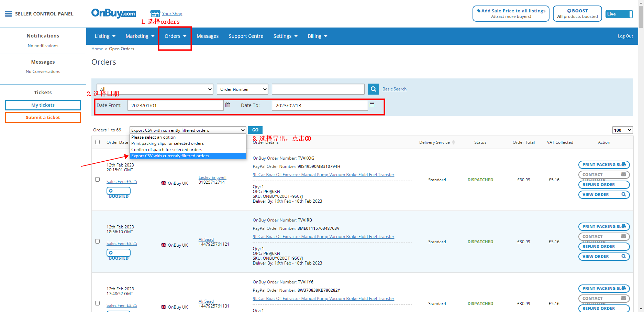Click the Boosted icon on first order
644x312 pixels.
pos(118,191)
